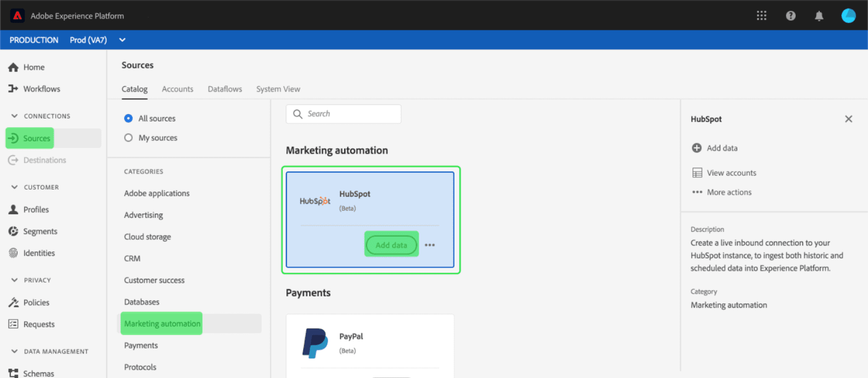868x378 pixels.
Task: Click the Identities fingerprint icon
Action: click(x=13, y=253)
